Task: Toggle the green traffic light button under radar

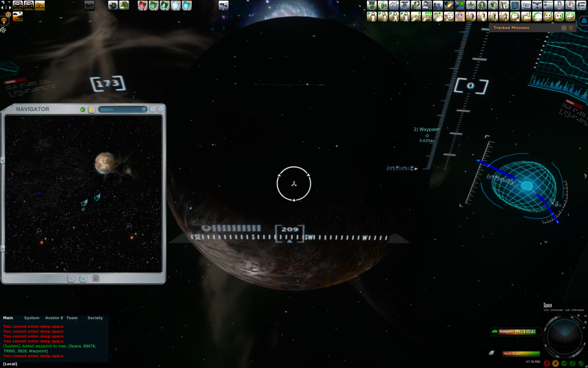Action: coord(573,363)
